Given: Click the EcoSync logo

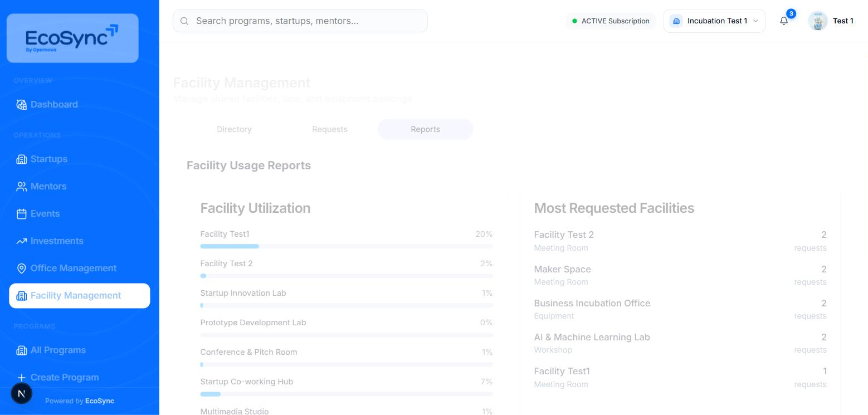Looking at the screenshot, I should pos(72,38).
